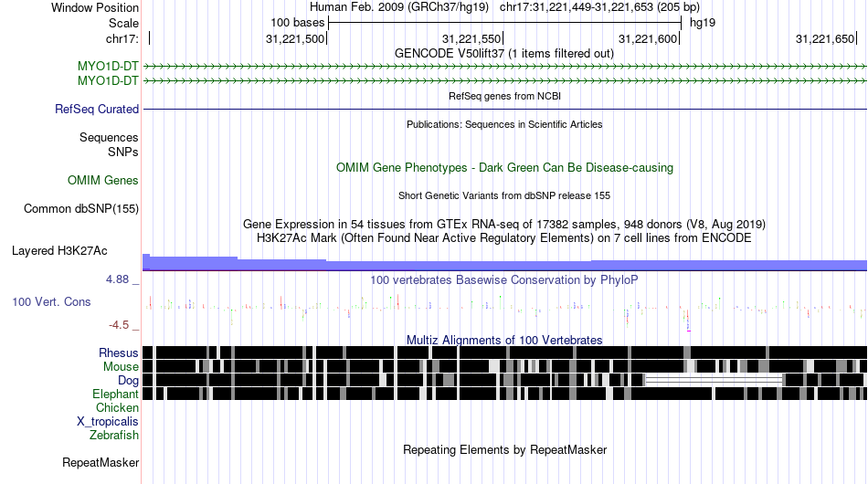Click the Rhesus alignment row
868x484 pixels.
(504, 352)
